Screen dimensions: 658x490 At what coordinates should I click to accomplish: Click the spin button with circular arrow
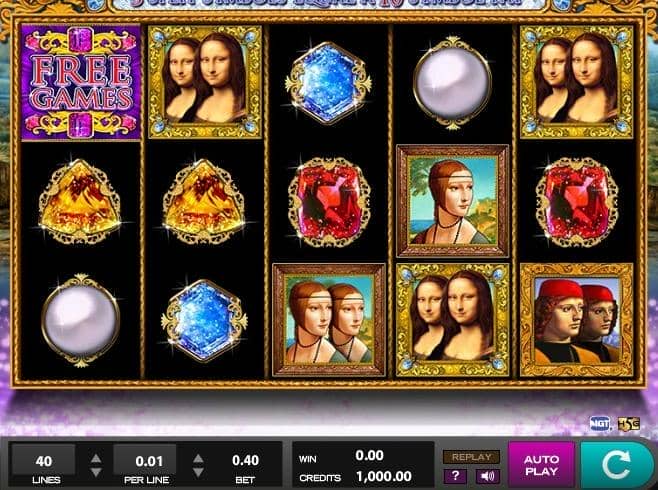616,465
